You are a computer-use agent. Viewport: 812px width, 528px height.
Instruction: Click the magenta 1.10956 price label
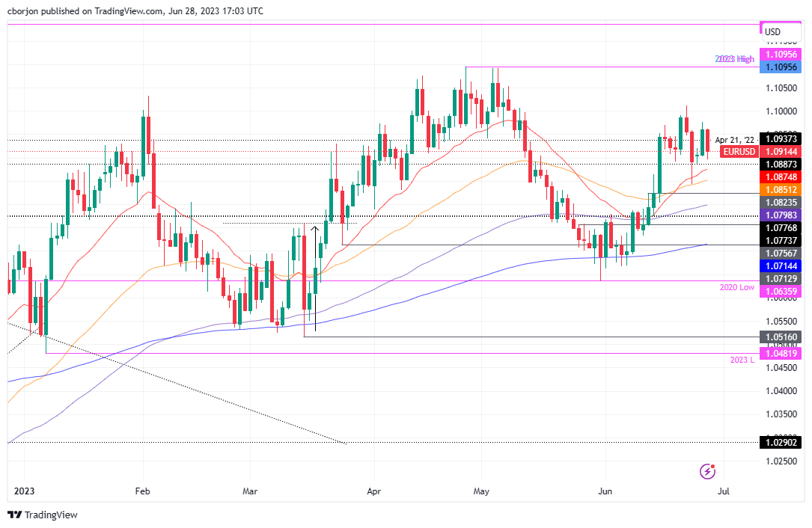pos(781,55)
